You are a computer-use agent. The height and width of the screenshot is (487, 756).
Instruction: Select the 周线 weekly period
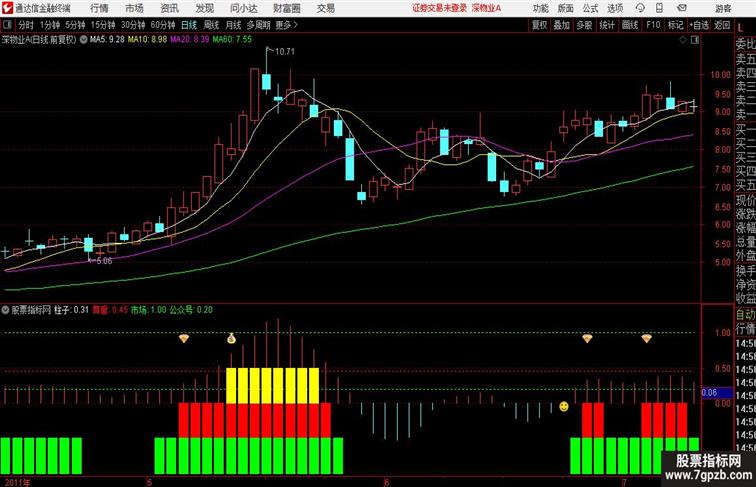point(211,25)
